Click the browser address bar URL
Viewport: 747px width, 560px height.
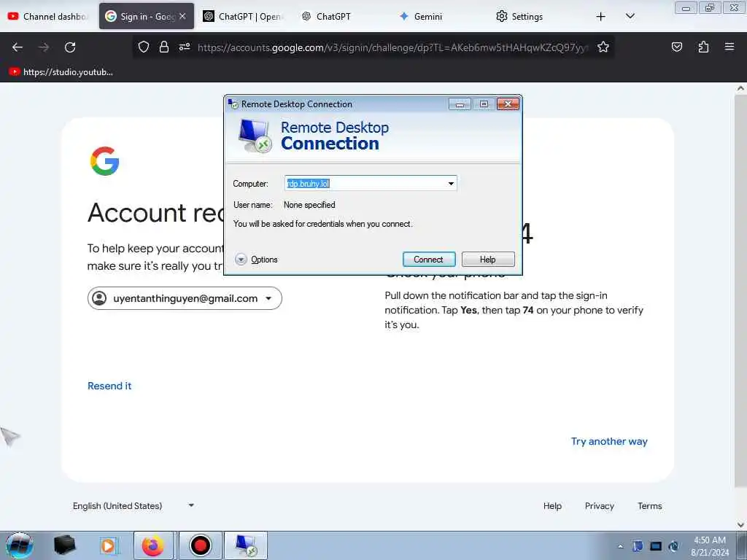(x=392, y=47)
